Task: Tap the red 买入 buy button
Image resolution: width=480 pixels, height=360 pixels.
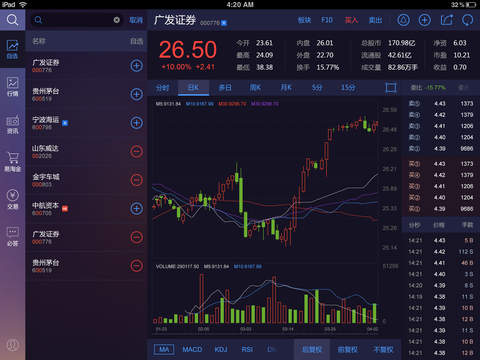Action: [351, 20]
